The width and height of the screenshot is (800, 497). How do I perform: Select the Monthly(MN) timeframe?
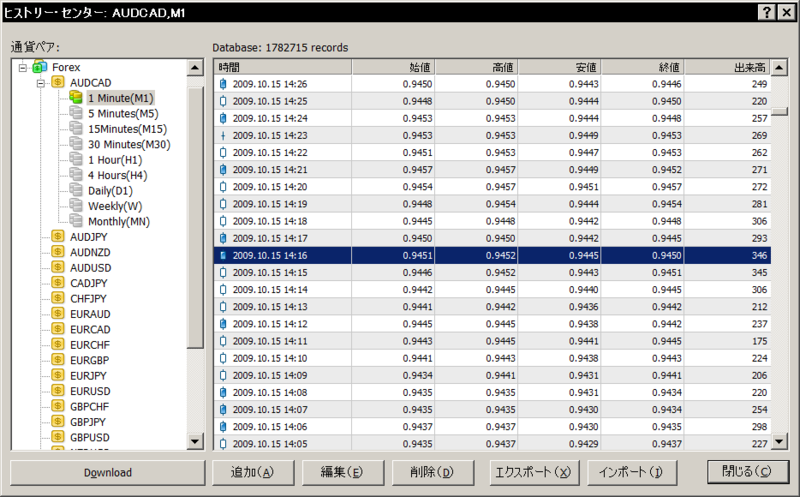119,221
